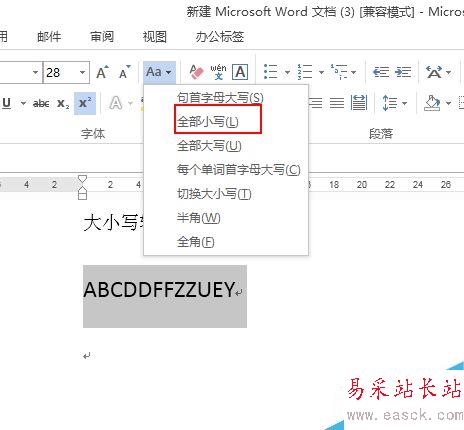Click the Decrease Indent icon
Image resolution: width=464 pixels, height=430 pixels.
pyautogui.click(x=381, y=72)
